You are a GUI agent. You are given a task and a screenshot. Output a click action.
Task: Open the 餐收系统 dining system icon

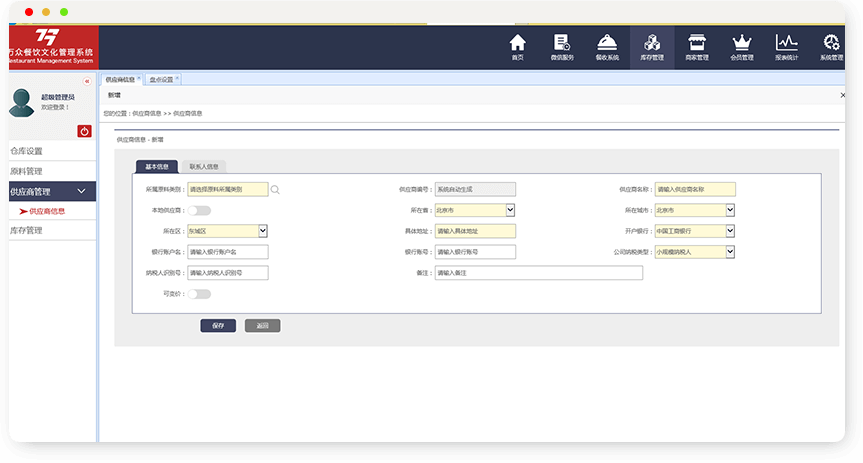[x=606, y=46]
